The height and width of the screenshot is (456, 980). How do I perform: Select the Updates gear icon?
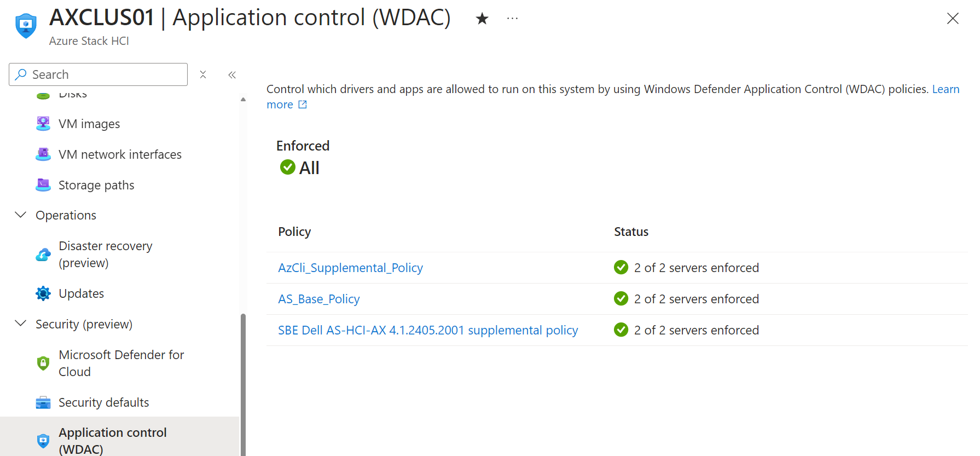click(x=43, y=293)
